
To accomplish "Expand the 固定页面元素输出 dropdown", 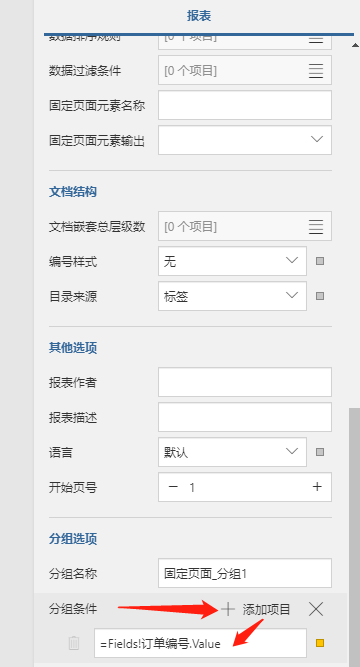I will pyautogui.click(x=245, y=140).
